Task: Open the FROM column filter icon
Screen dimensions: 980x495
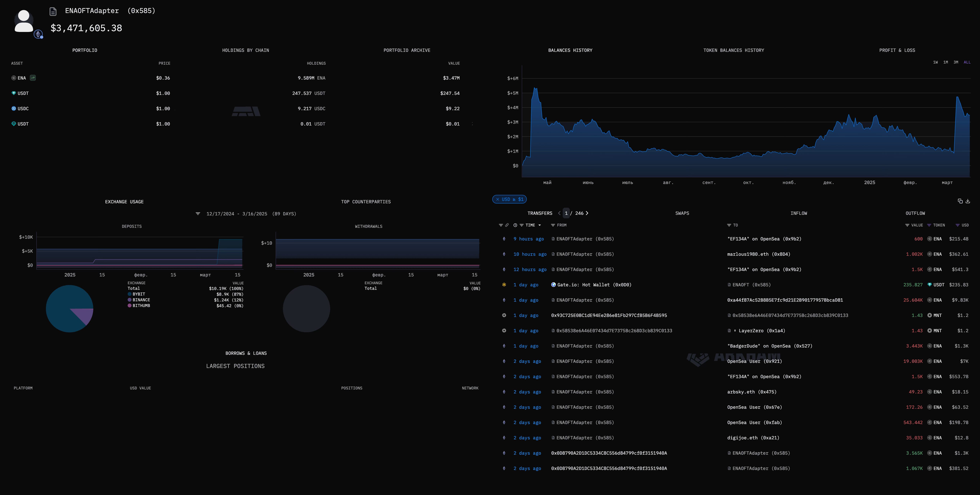Action: point(553,225)
